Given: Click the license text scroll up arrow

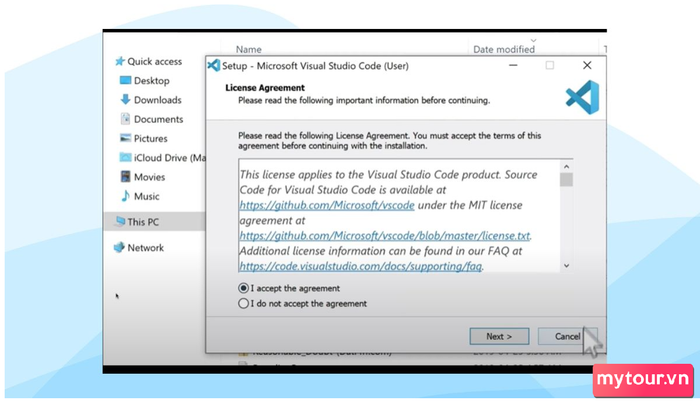Looking at the screenshot, I should 566,167.
